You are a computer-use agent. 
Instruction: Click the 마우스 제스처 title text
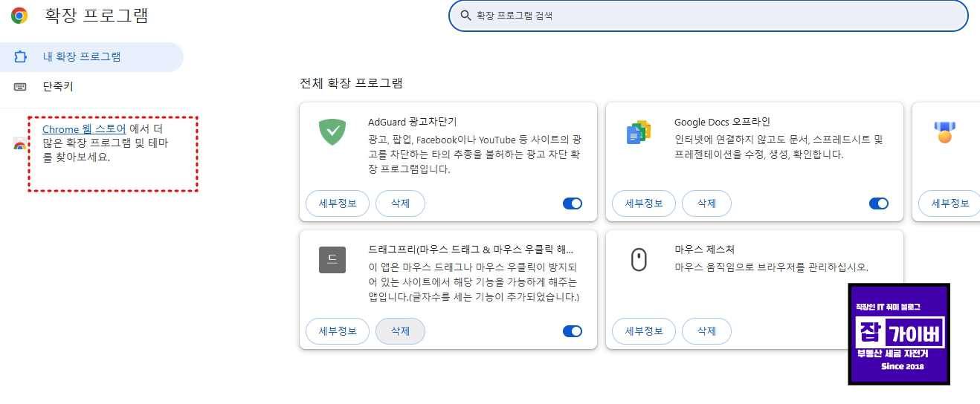point(704,250)
